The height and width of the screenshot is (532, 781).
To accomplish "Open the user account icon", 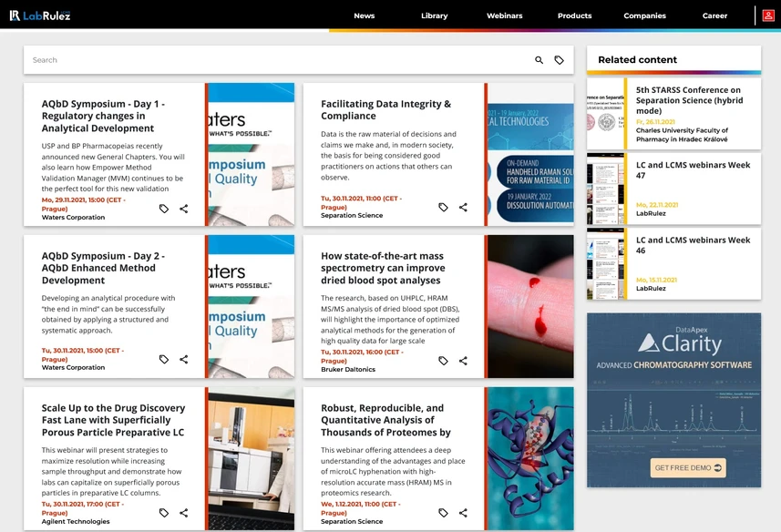I will click(768, 15).
